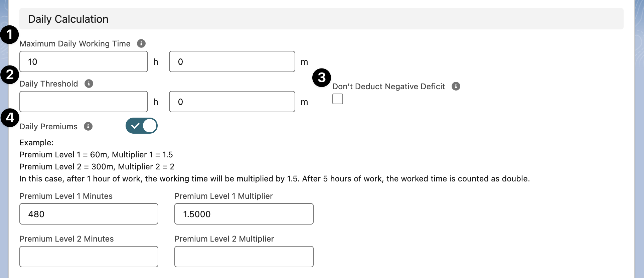Click the Daily Calculation section header
644x278 pixels.
(x=68, y=19)
